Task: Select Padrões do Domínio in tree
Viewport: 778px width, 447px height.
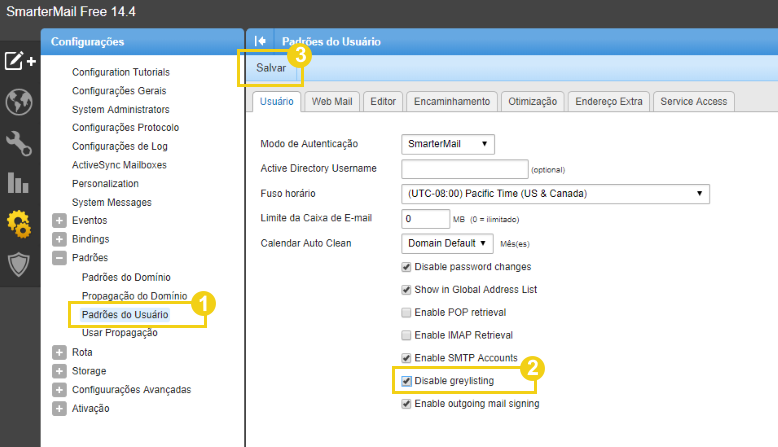Action: pyautogui.click(x=126, y=277)
